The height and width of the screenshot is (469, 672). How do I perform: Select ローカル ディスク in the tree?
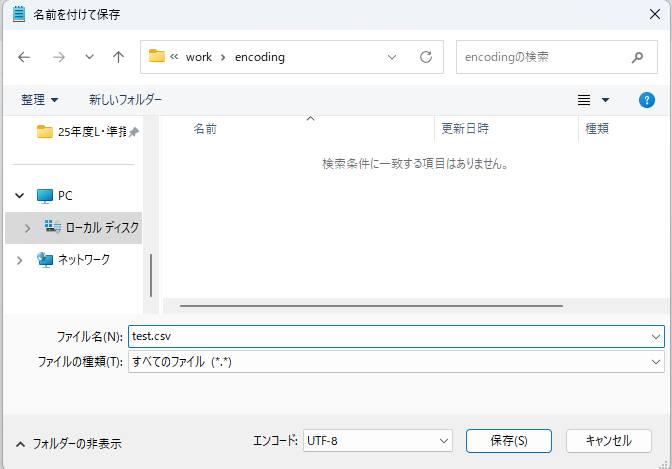click(92, 227)
